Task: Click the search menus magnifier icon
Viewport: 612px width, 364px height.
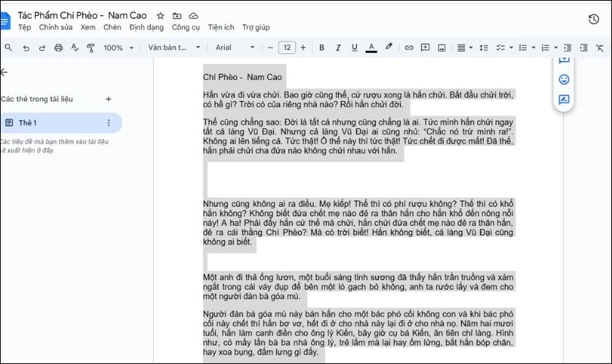Action: (8, 47)
